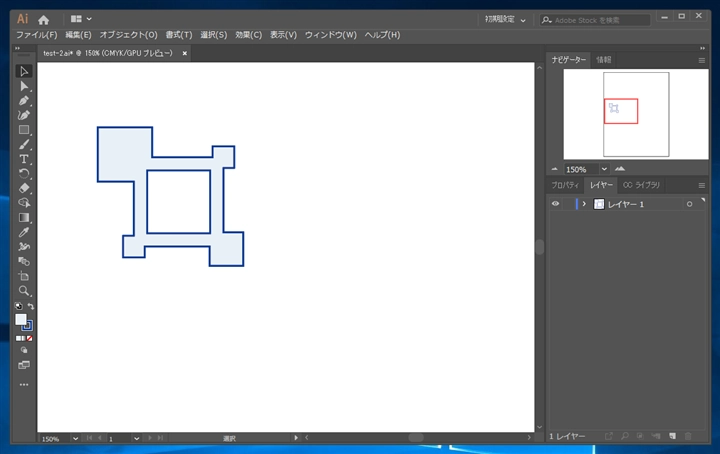The width and height of the screenshot is (720, 454).
Task: Click the Adobe Stock search field
Action: click(x=595, y=20)
